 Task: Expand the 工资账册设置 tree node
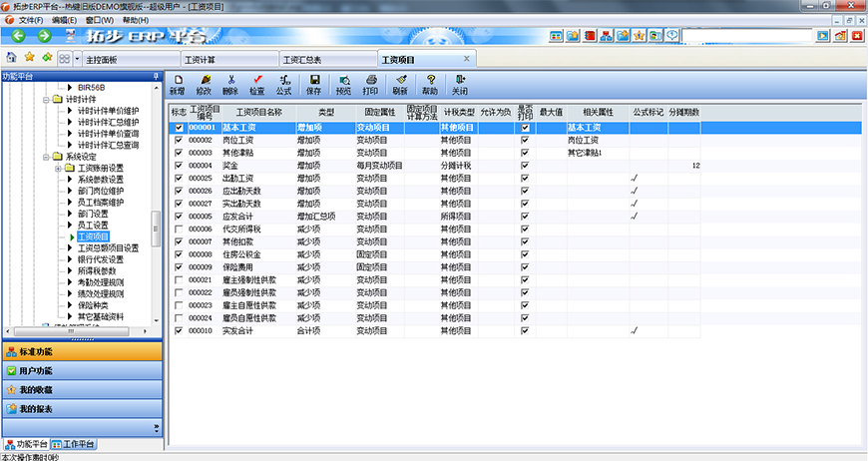59,168
